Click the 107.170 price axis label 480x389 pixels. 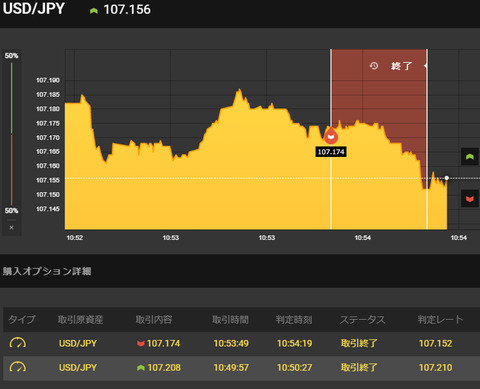pyautogui.click(x=48, y=138)
